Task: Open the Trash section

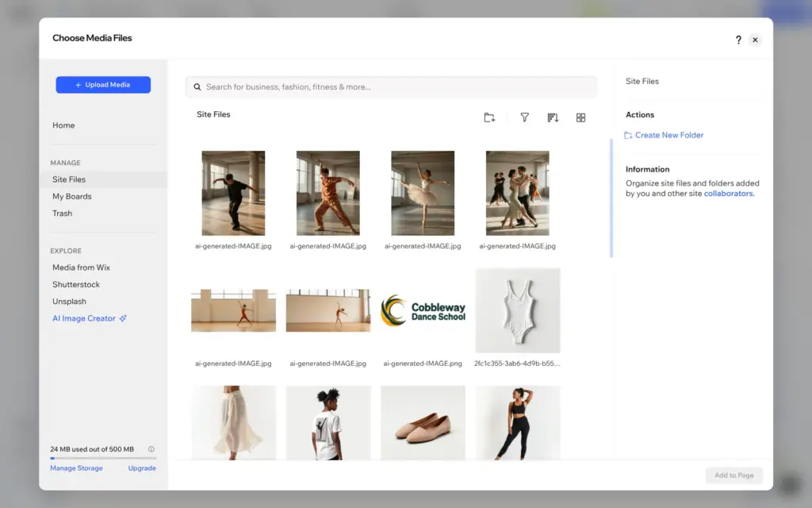Action: click(62, 214)
